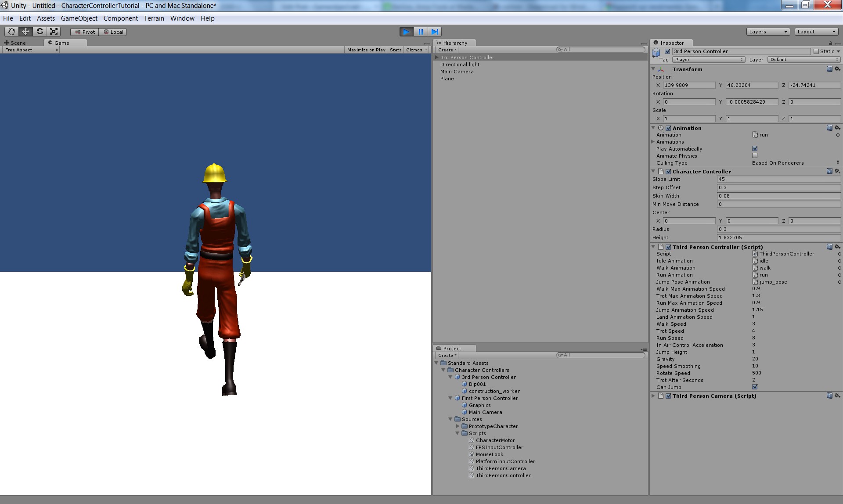Click the Animation component settings gear icon
This screenshot has width=843, height=504.
837,127
